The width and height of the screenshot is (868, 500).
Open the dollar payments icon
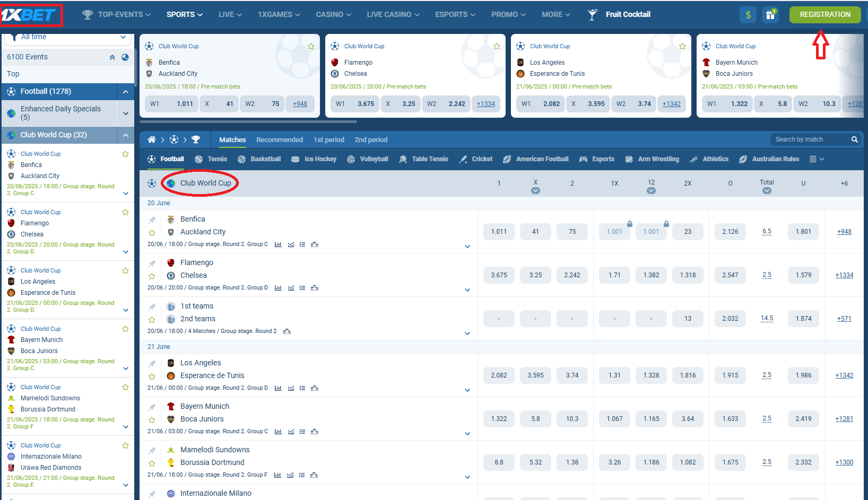748,15
